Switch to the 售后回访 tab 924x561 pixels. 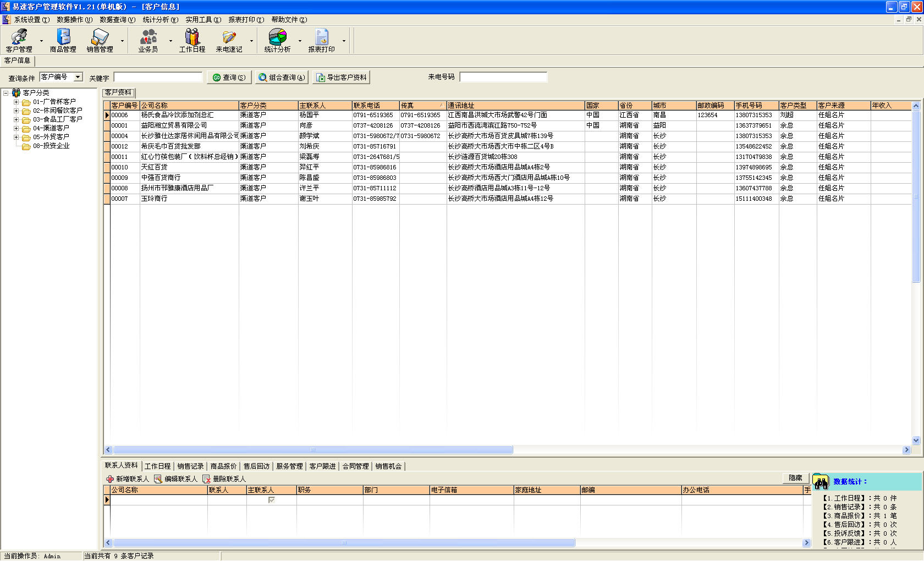[256, 466]
